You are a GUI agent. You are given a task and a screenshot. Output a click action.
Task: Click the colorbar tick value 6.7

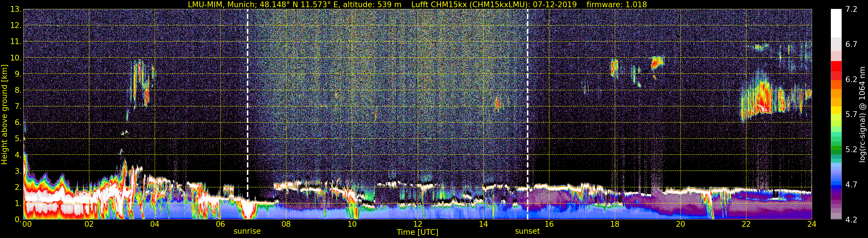(851, 44)
